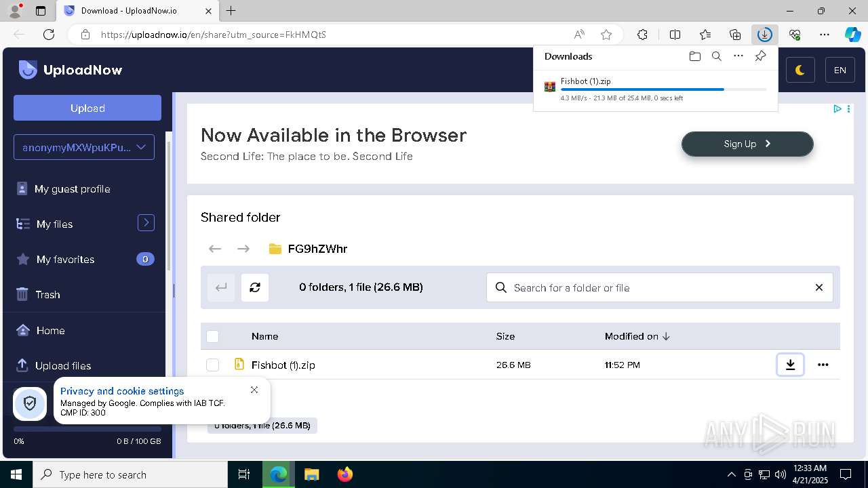Refresh the browser page

[49, 35]
